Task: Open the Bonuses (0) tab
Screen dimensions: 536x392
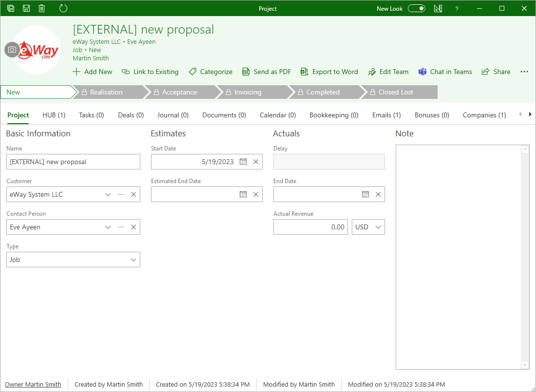Action: pyautogui.click(x=432, y=115)
